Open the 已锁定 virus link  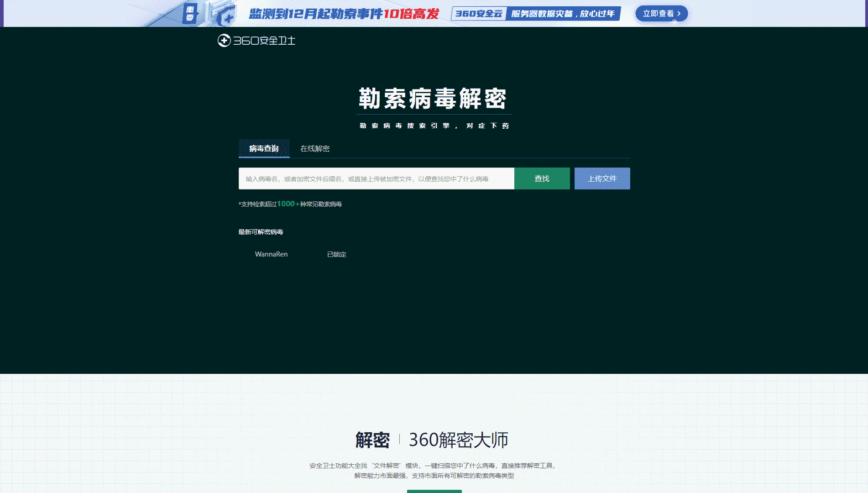[x=336, y=254]
